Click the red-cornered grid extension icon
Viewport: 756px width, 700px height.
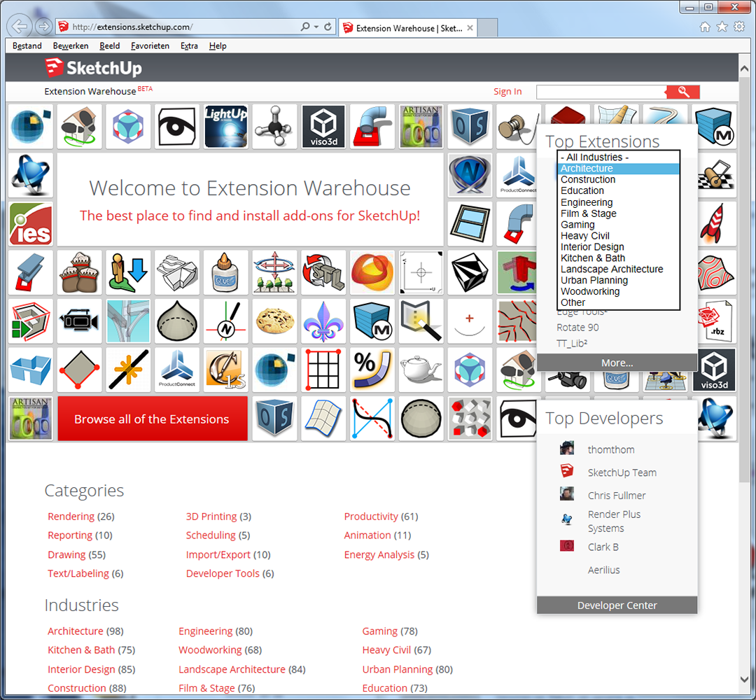point(323,370)
